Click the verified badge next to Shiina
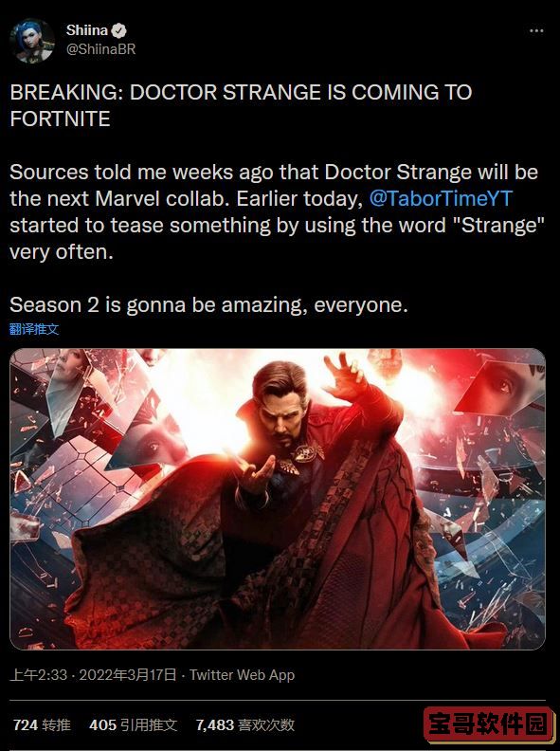Image resolution: width=560 pixels, height=751 pixels. 118,30
